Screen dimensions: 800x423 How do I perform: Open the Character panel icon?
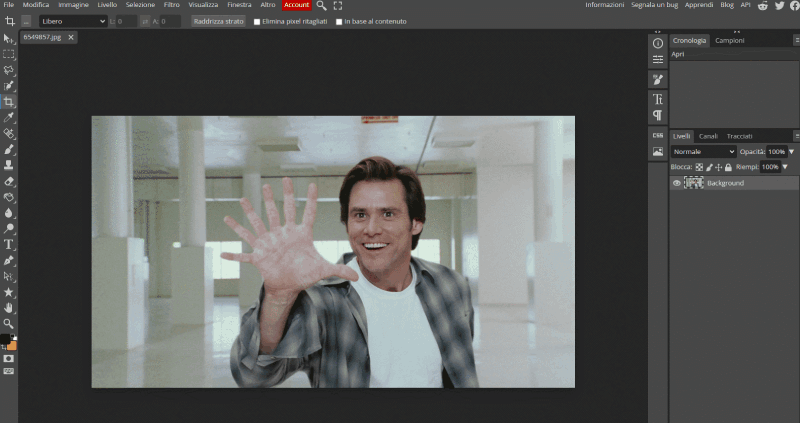(x=658, y=98)
